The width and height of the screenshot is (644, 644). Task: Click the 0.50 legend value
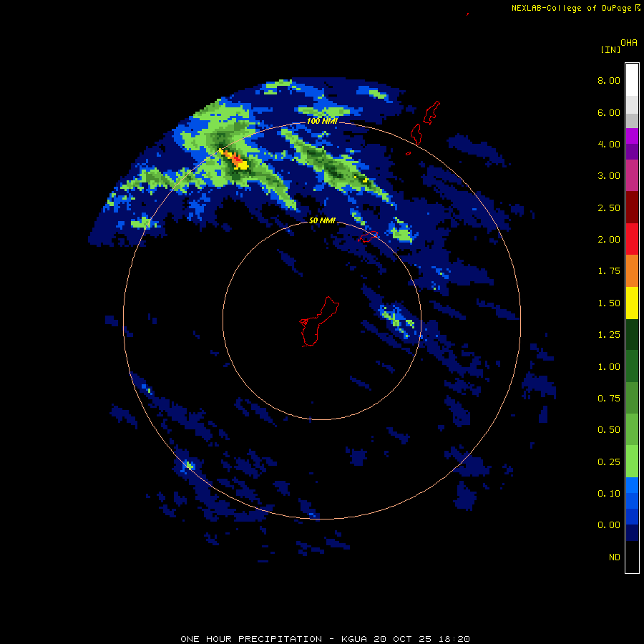[609, 430]
